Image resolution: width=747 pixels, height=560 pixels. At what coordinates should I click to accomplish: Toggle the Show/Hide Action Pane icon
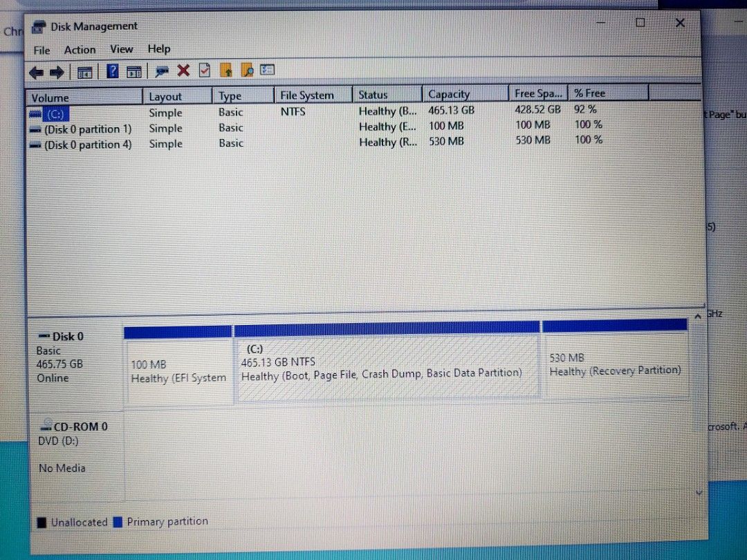click(134, 71)
